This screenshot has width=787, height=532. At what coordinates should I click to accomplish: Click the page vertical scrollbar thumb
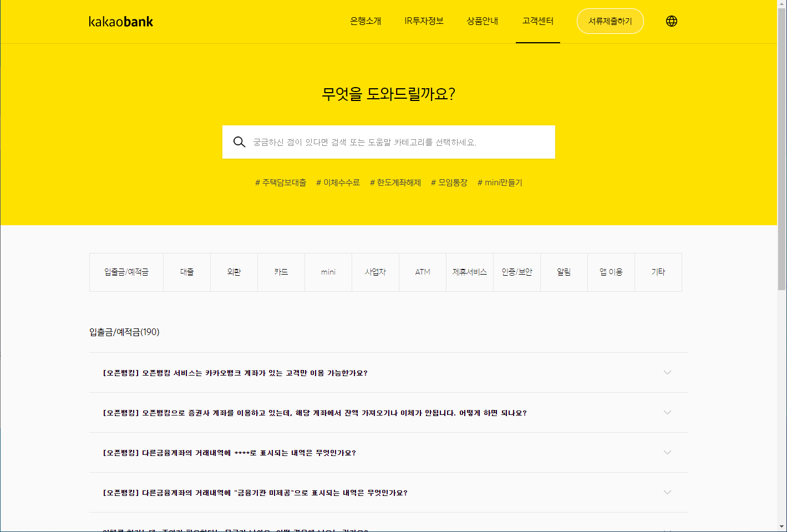(782, 150)
